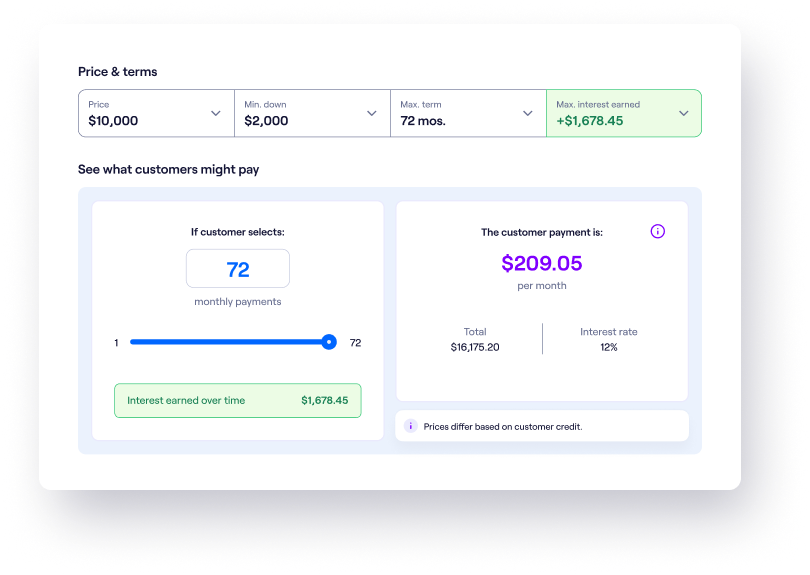Expand the Min. down dropdown
810x575 pixels.
(312, 113)
